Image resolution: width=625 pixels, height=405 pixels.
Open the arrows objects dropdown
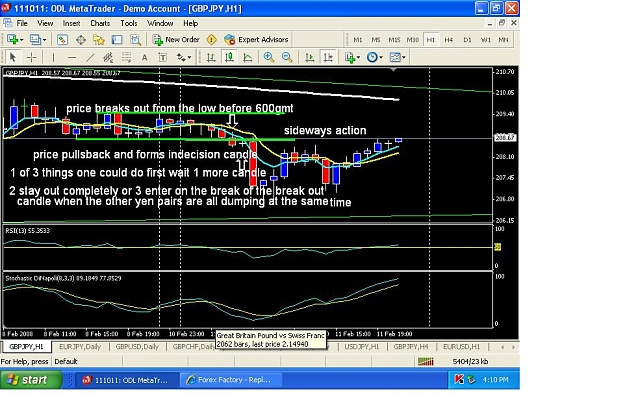coord(183,57)
